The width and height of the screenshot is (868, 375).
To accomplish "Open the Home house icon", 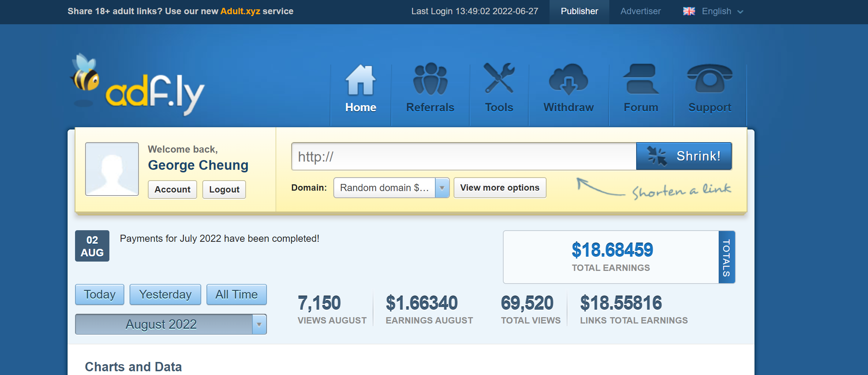I will [x=361, y=80].
